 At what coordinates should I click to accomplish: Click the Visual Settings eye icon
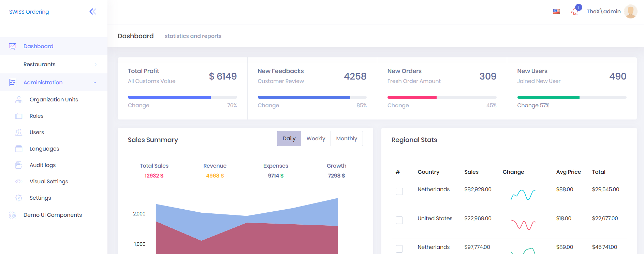19,182
